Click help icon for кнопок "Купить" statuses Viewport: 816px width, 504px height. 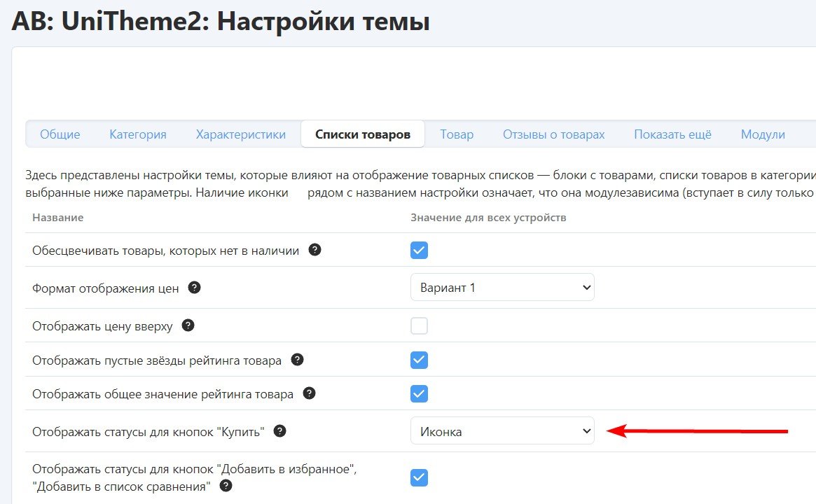tap(279, 431)
